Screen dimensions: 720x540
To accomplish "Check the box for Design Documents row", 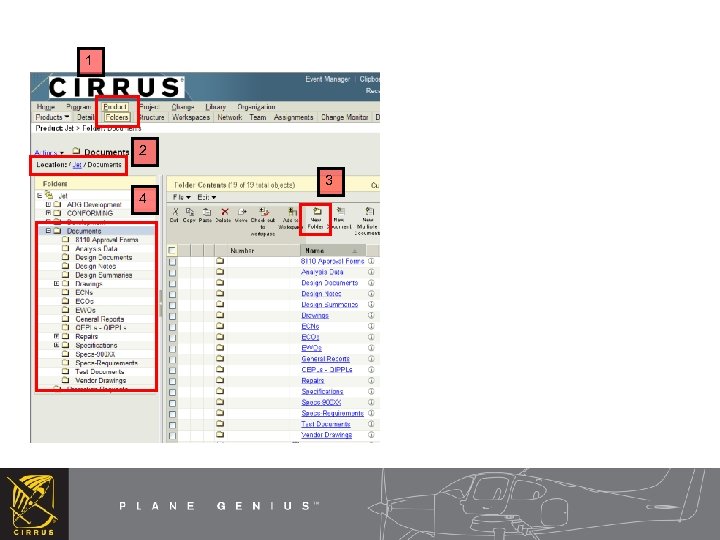I will 172,284.
